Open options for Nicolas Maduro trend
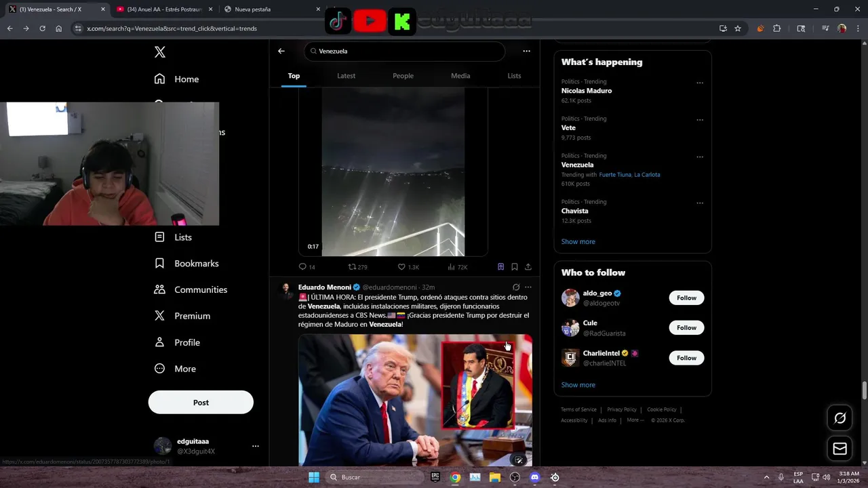868x488 pixels. pos(700,83)
